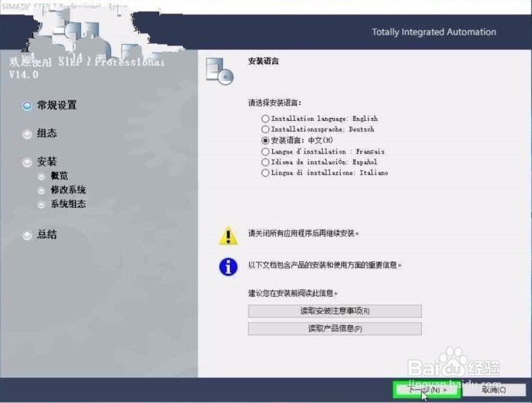Select the 常规设置 step in sidebar

(x=56, y=105)
